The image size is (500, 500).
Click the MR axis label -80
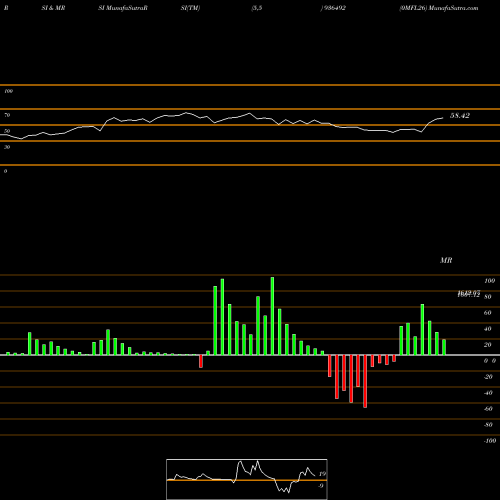(488, 425)
